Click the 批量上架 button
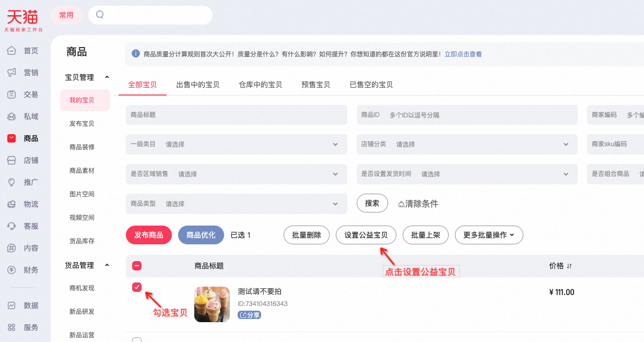 click(426, 235)
